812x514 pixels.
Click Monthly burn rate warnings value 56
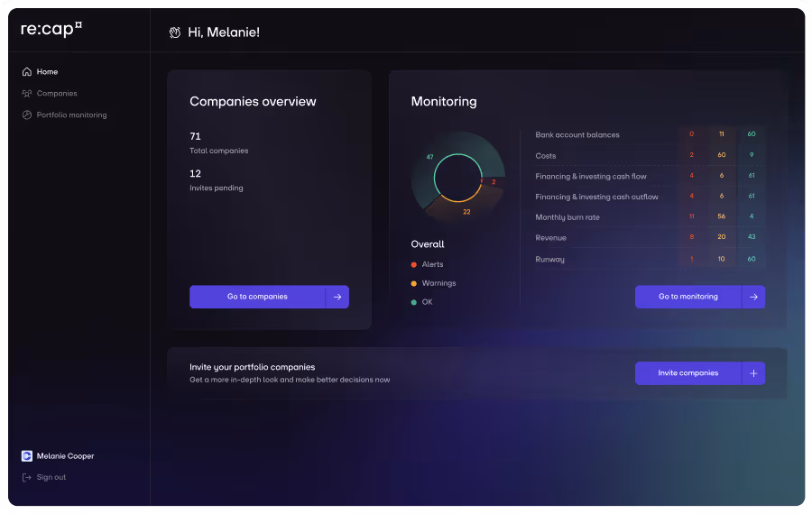(x=722, y=216)
